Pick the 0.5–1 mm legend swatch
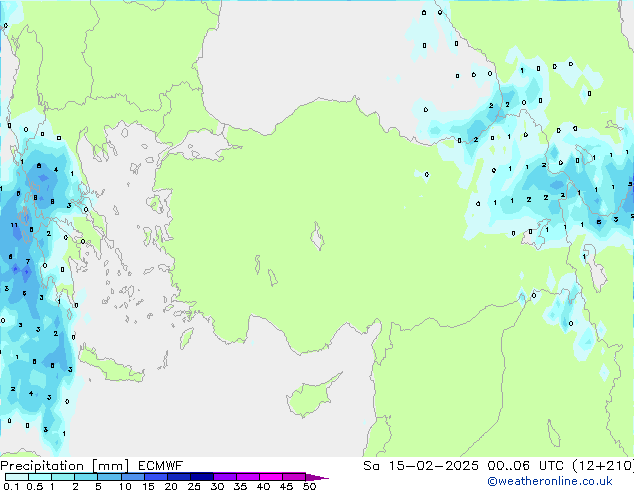The image size is (634, 490). click(40, 477)
